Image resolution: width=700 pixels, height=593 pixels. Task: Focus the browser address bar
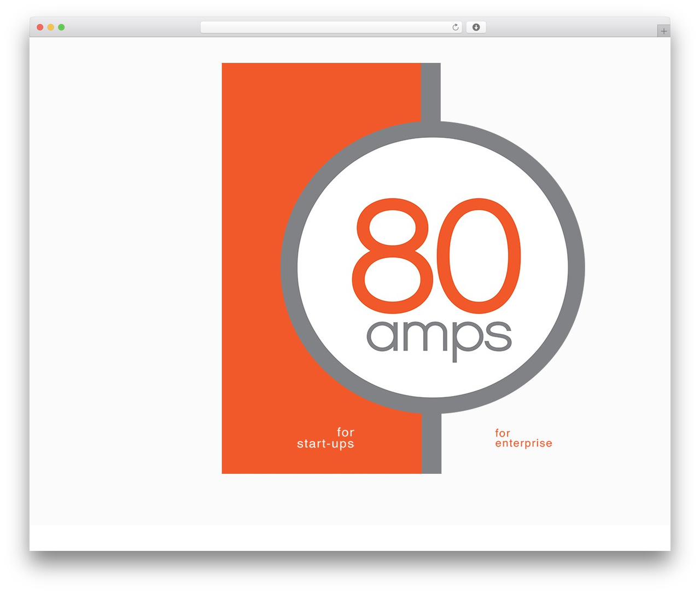331,27
